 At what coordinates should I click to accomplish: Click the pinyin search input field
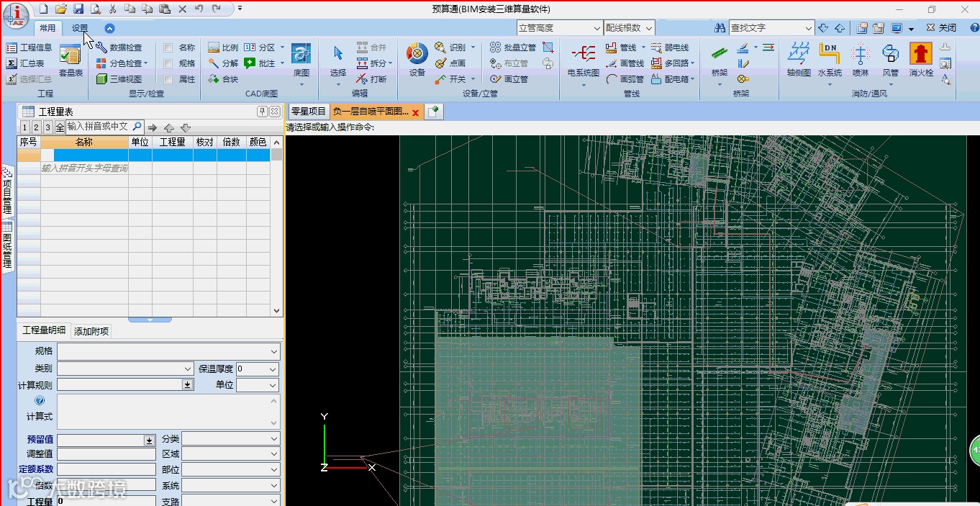click(98, 127)
